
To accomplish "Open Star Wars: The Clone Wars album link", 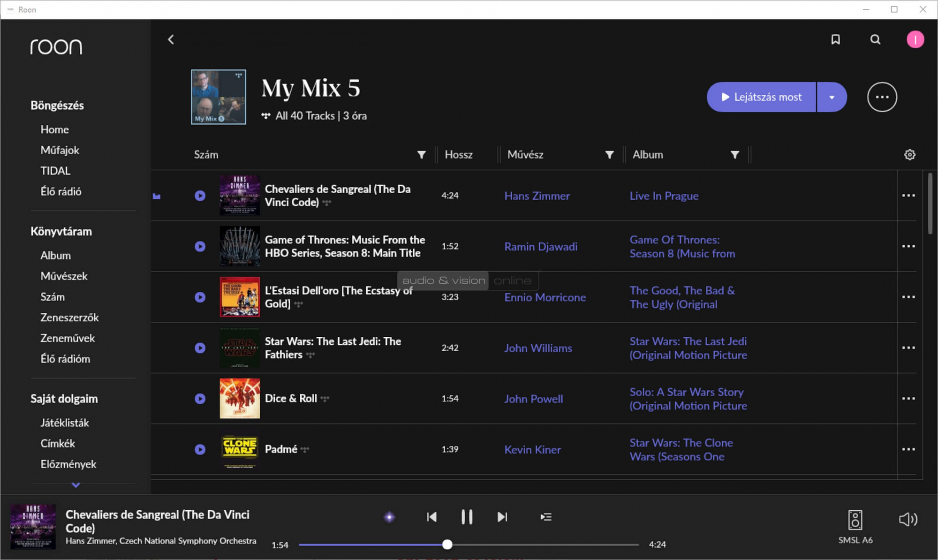I will [x=681, y=450].
